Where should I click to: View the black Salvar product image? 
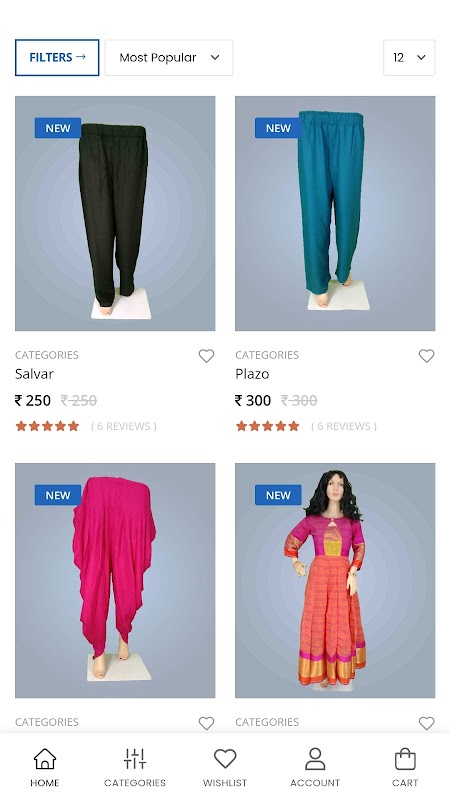(x=115, y=213)
